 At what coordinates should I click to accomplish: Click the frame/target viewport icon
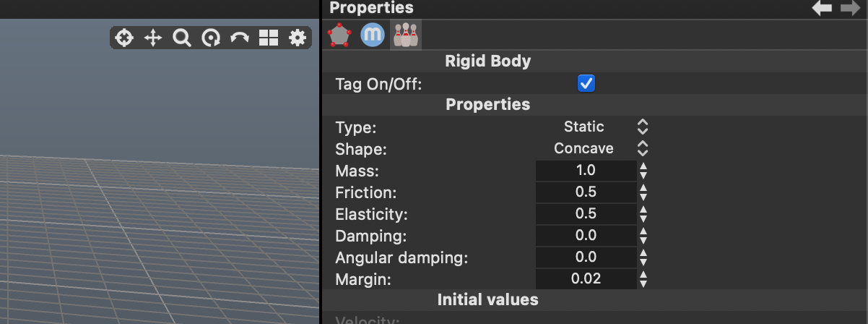(124, 38)
